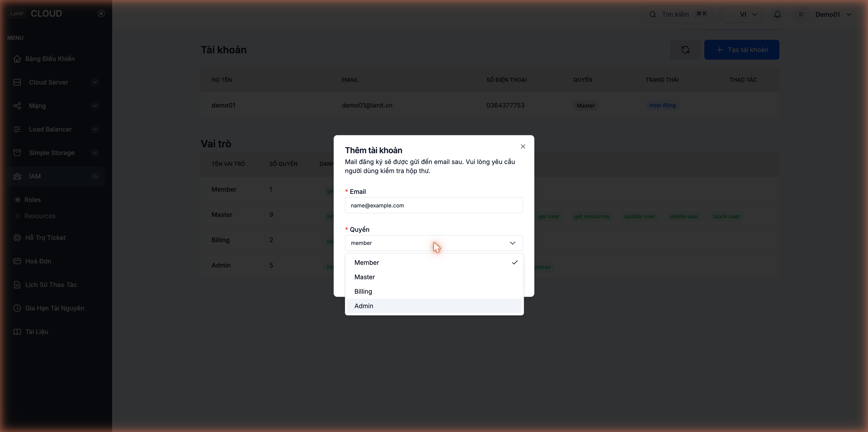
Task: Click the get resources permission tag
Action: (591, 216)
